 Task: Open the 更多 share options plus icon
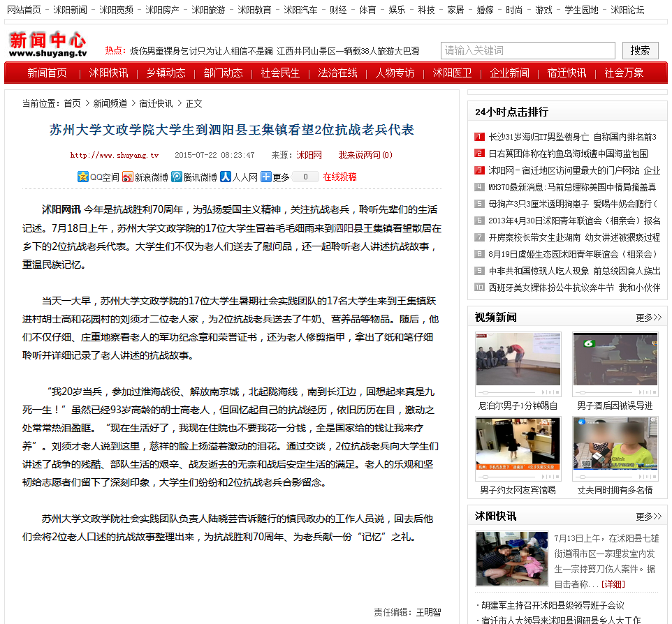(266, 177)
